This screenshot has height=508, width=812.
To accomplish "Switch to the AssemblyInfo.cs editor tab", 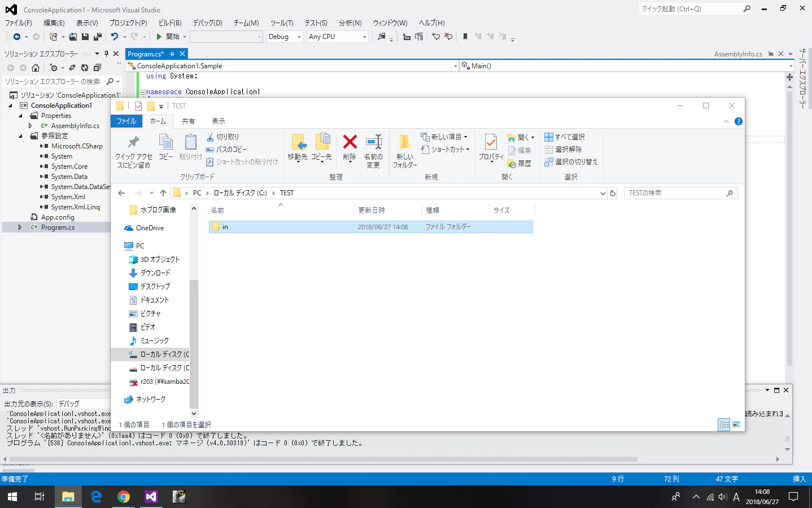I will [738, 54].
